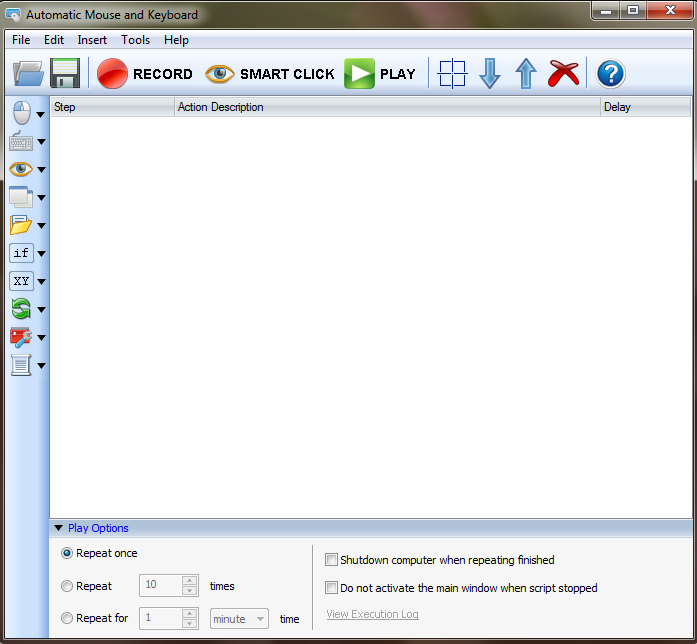The height and width of the screenshot is (644, 697).
Task: Click the blue move up arrow icon
Action: [x=526, y=74]
